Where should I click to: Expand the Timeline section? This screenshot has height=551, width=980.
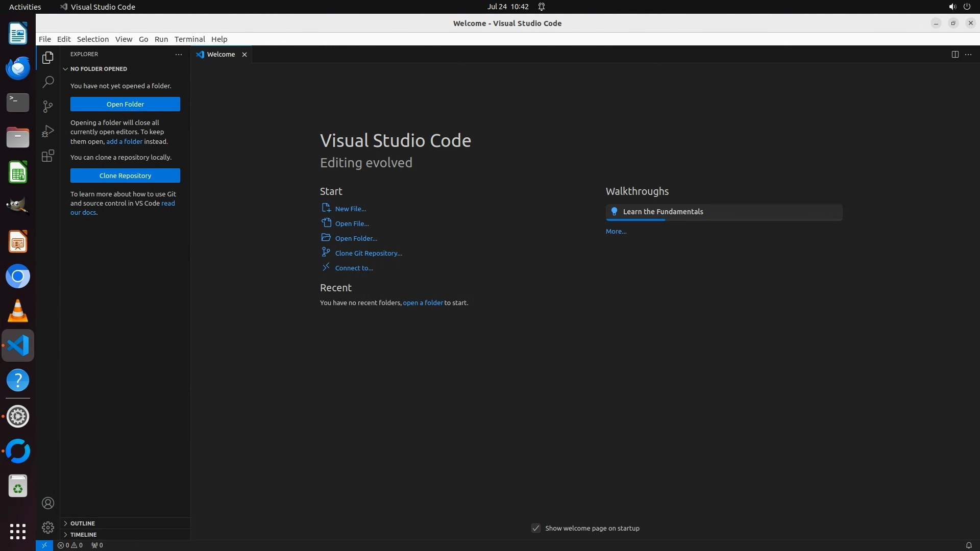pos(83,535)
